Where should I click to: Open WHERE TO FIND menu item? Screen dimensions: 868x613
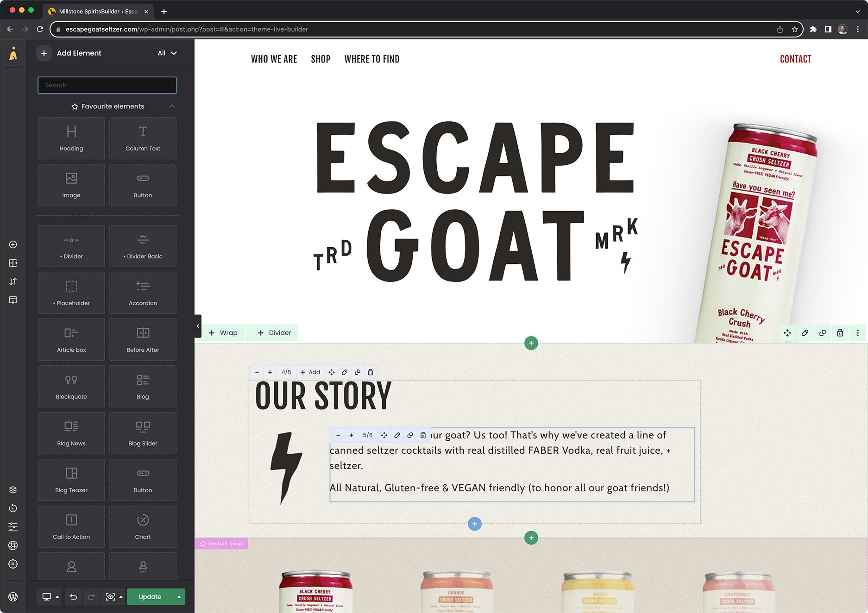click(372, 59)
